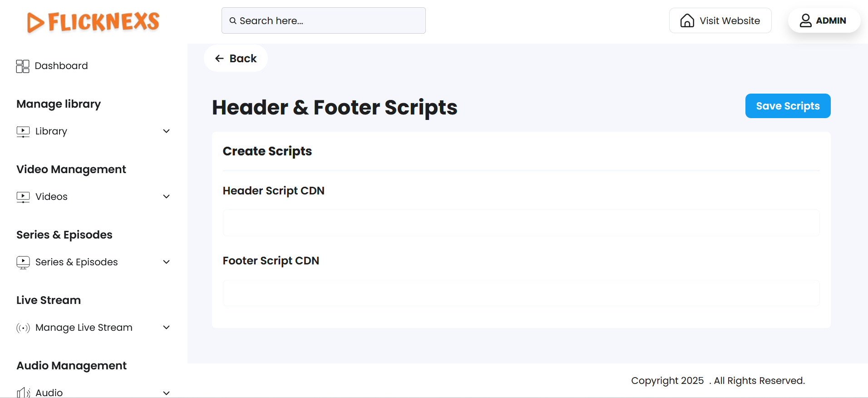Screen dimensions: 868x398
Task: Click the Flicknexs logo
Action: click(94, 22)
